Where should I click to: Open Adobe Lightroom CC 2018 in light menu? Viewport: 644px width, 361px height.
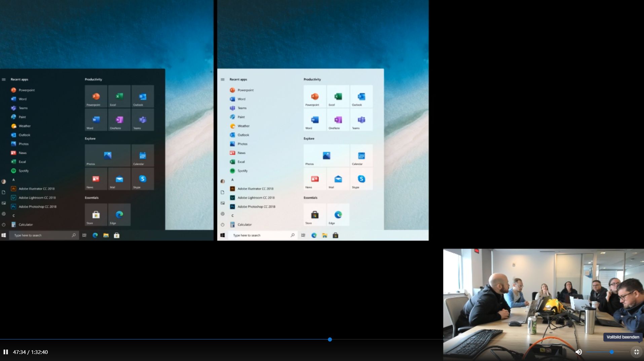pos(252,198)
